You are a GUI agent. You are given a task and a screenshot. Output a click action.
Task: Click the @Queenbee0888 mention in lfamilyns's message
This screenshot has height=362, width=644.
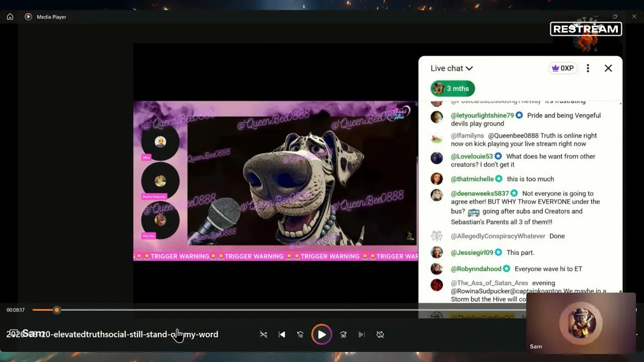(513, 136)
